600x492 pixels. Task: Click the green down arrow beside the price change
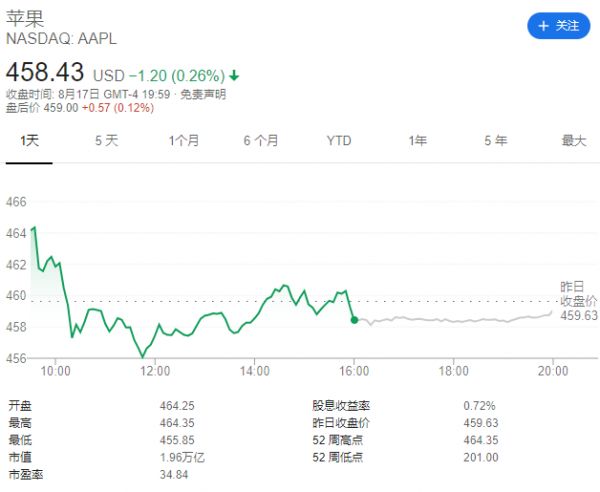[x=234, y=76]
